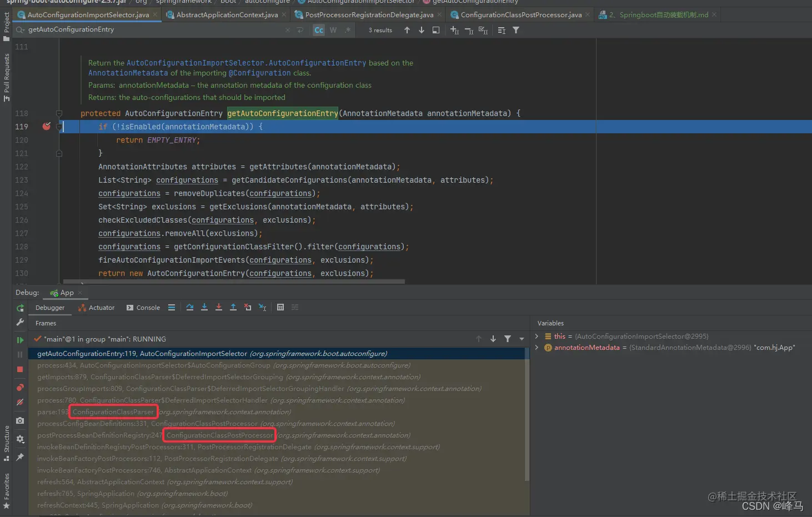The width and height of the screenshot is (812, 517).
Task: Open the Pull Requests tool window
Action: pyautogui.click(x=6, y=78)
